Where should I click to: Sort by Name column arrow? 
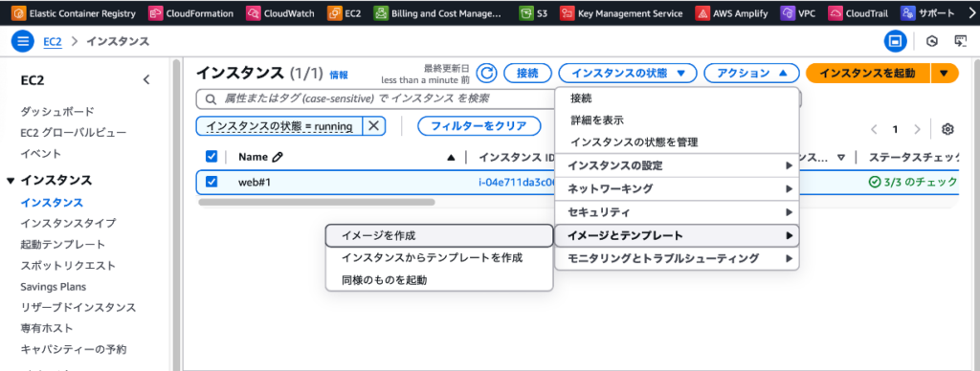[x=452, y=158]
